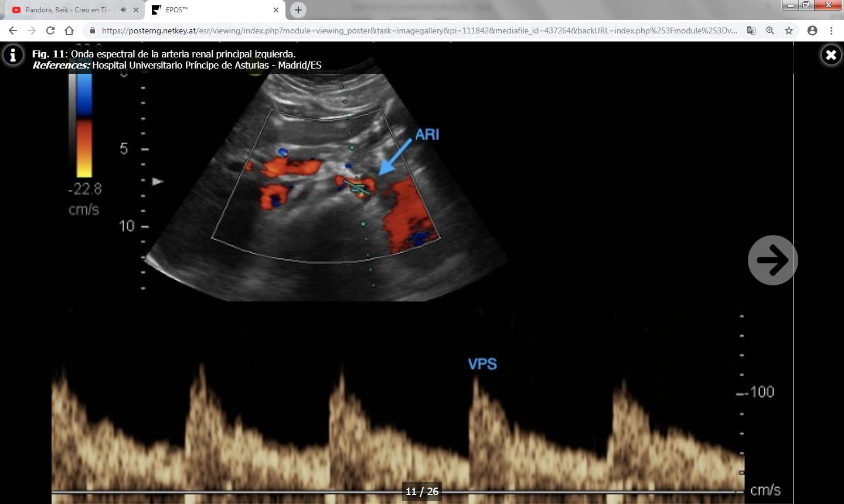
Task: Open the zoom magnifier in address bar
Action: tap(770, 30)
